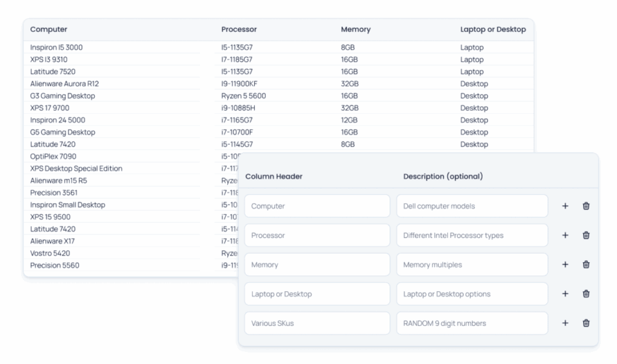Click trash icon beside Processor row
This screenshot has height=364, width=617.
point(586,235)
